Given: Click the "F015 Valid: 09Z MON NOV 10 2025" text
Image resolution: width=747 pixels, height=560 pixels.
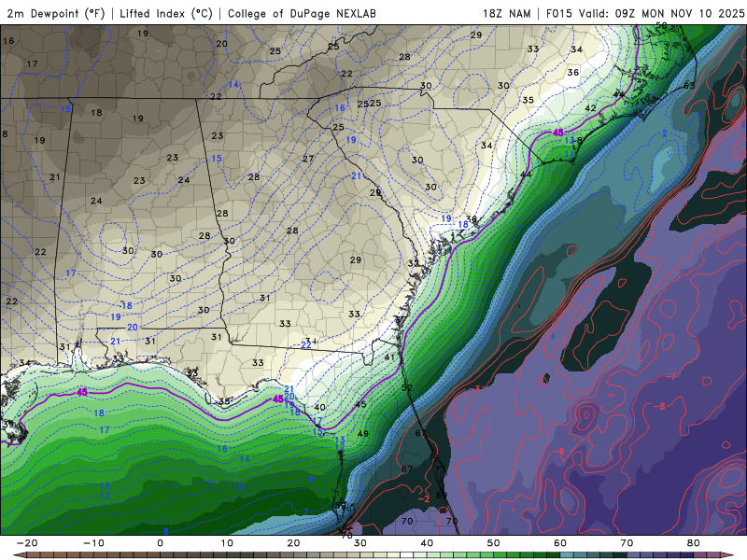Looking at the screenshot, I should pyautogui.click(x=645, y=13).
